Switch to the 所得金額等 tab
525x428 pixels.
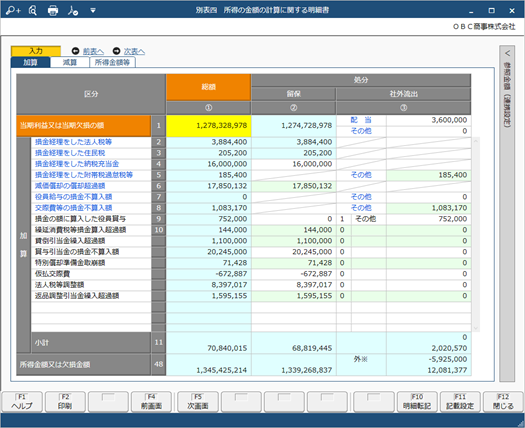pos(112,62)
